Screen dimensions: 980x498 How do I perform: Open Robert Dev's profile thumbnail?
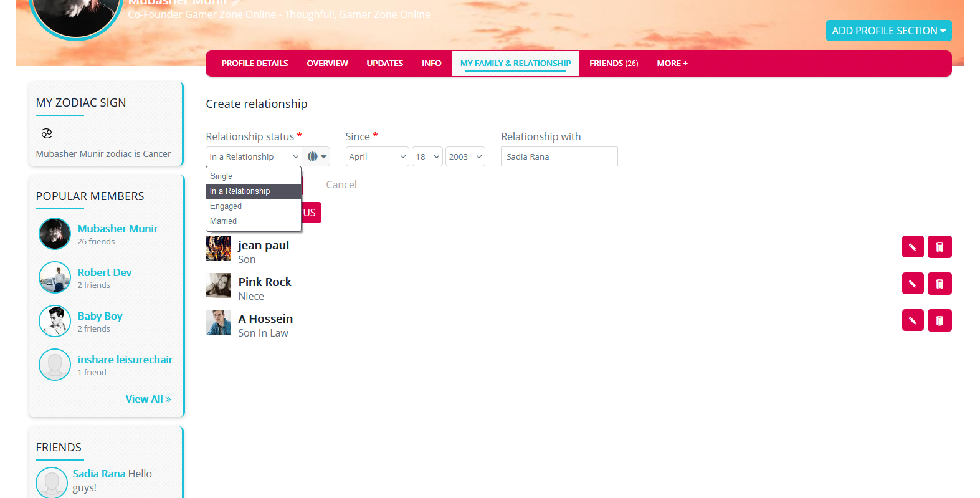coord(55,277)
